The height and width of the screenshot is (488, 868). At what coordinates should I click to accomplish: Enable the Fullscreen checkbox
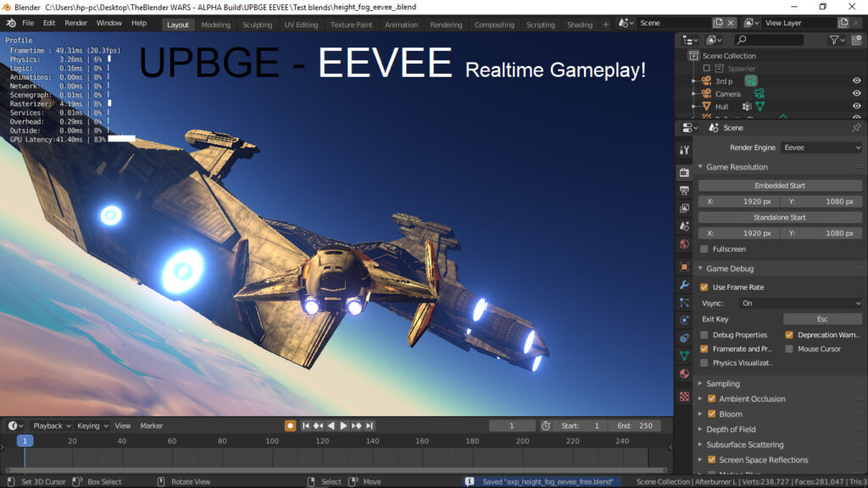pyautogui.click(x=704, y=250)
